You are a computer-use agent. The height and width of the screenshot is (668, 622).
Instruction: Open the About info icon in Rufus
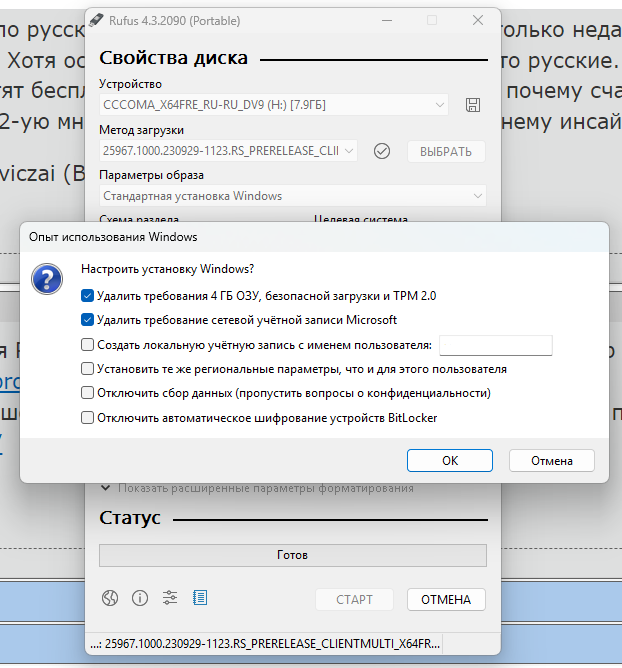click(140, 598)
